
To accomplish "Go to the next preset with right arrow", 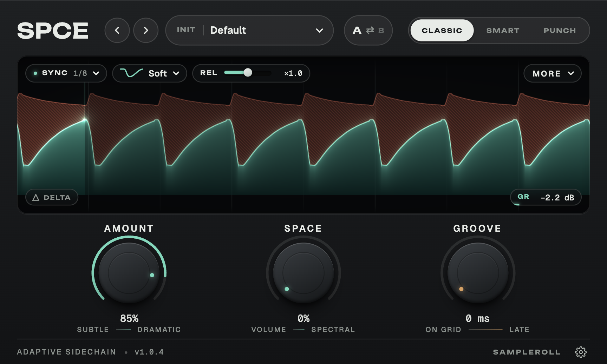I will (146, 31).
